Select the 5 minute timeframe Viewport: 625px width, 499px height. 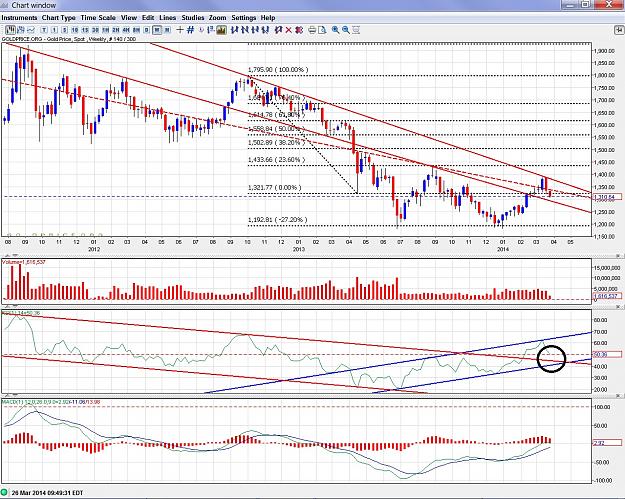(x=64, y=30)
